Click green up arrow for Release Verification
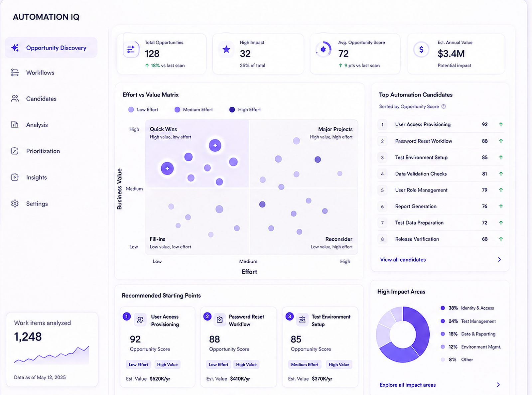 click(x=501, y=239)
